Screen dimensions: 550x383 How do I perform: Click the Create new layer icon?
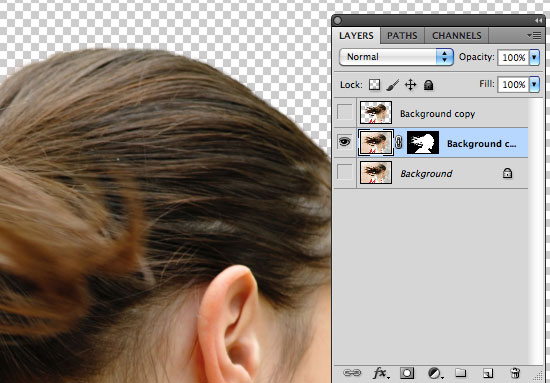coord(488,373)
